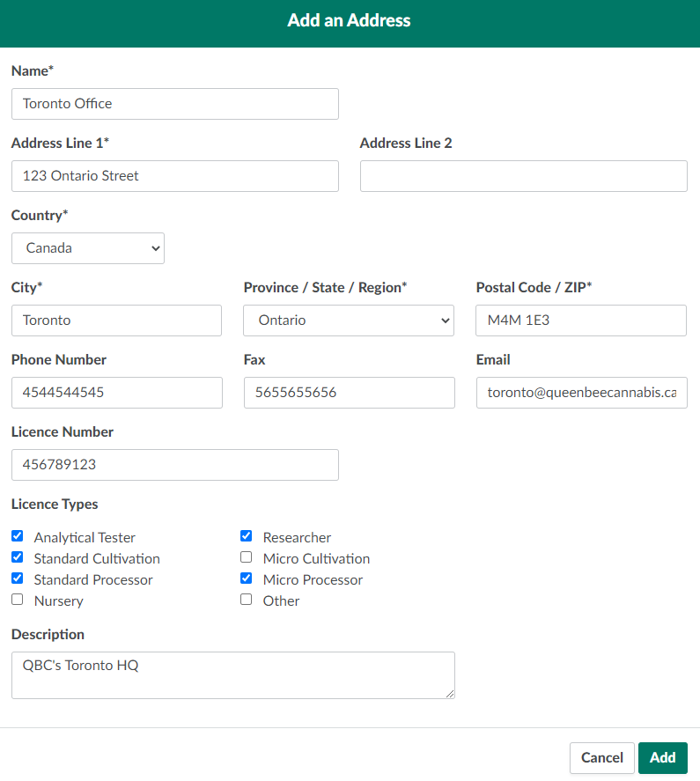Click the Name input field
Screen dimensions: 700x781
[x=174, y=104]
